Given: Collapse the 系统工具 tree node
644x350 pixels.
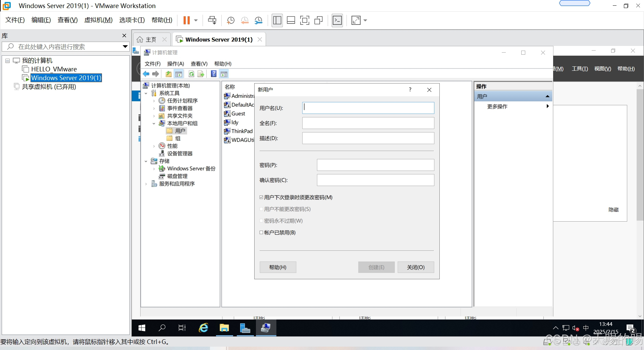Looking at the screenshot, I should click(146, 93).
